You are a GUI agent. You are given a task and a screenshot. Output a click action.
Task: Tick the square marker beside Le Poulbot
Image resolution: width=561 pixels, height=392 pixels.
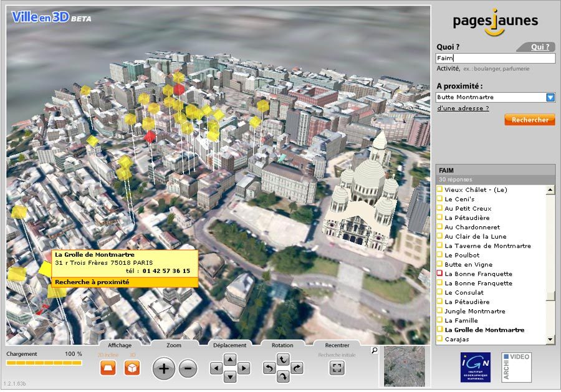pyautogui.click(x=439, y=255)
